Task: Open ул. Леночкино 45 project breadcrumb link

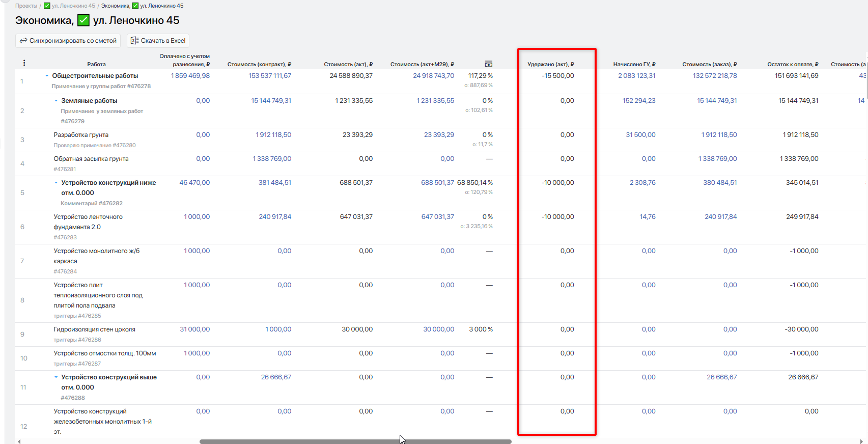Action: (73, 6)
